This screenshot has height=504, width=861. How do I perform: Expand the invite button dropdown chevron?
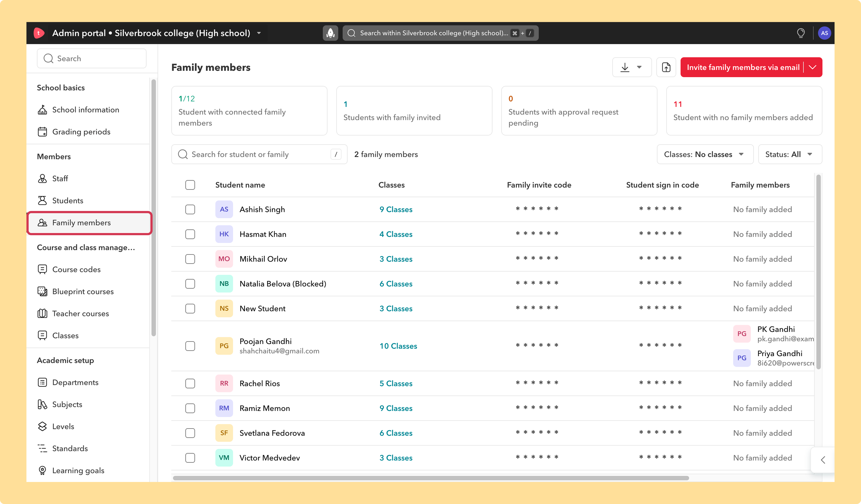(x=813, y=67)
